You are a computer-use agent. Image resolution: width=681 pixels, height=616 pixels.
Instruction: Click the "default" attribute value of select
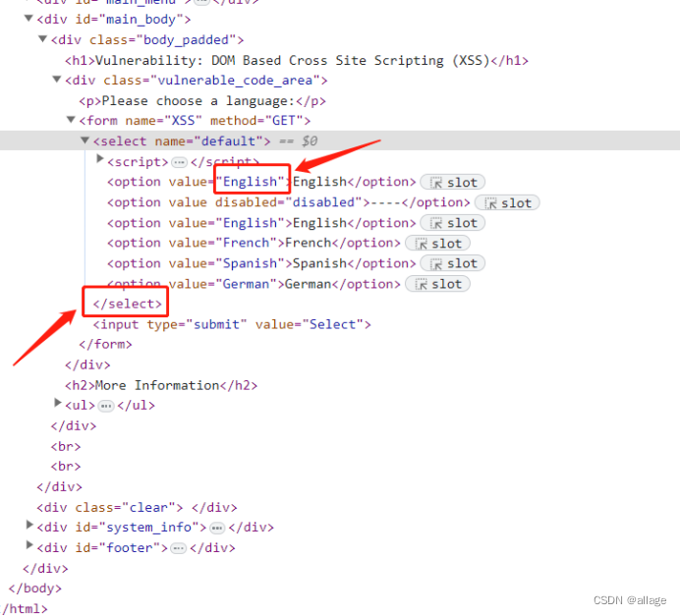tap(228, 141)
